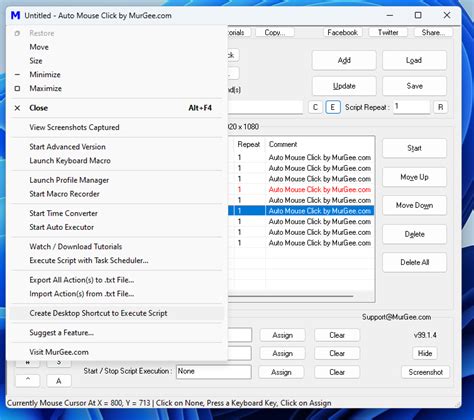The height and width of the screenshot is (420, 474).
Task: Click the Move Up button
Action: click(x=414, y=177)
